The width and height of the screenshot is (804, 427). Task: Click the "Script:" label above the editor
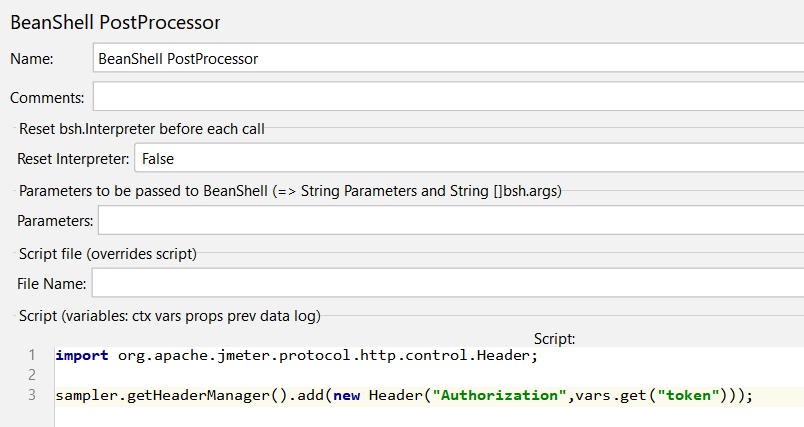(x=554, y=339)
